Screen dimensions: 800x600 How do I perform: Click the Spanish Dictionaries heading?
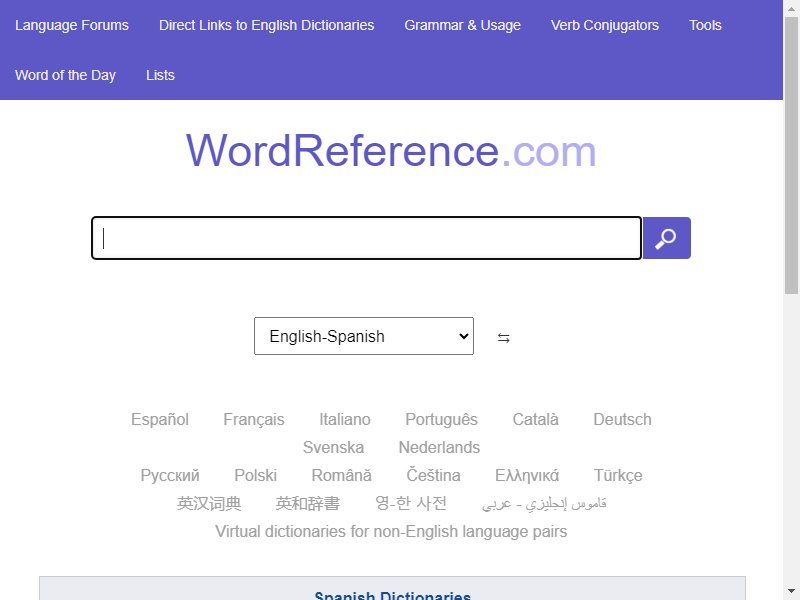pos(392,595)
